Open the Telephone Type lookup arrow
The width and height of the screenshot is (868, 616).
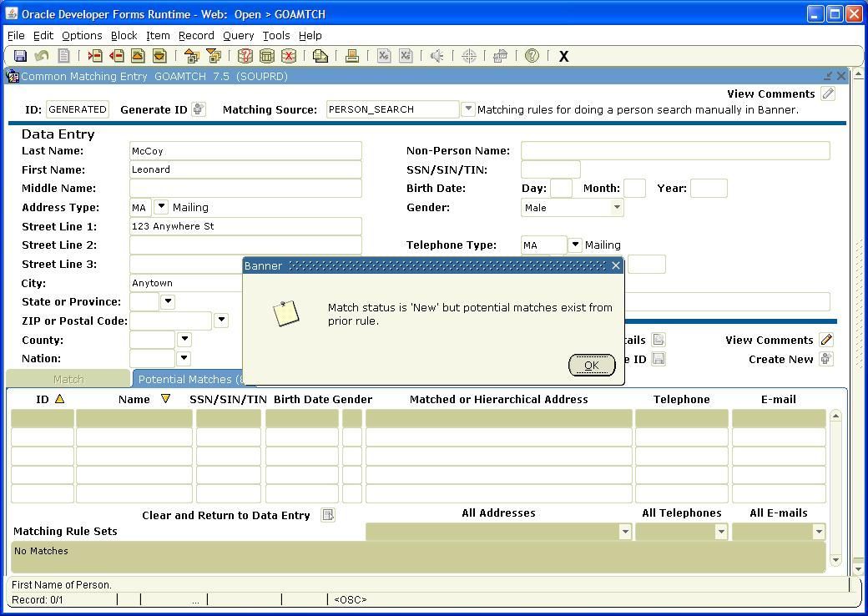[x=575, y=245]
